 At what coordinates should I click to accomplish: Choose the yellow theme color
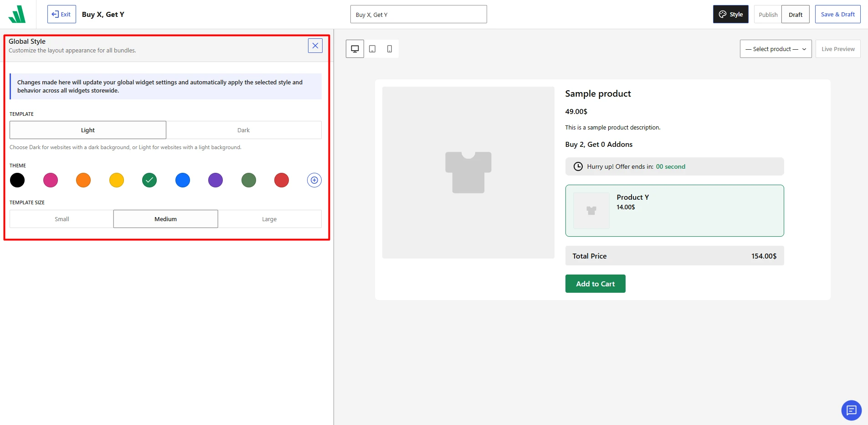(x=117, y=180)
